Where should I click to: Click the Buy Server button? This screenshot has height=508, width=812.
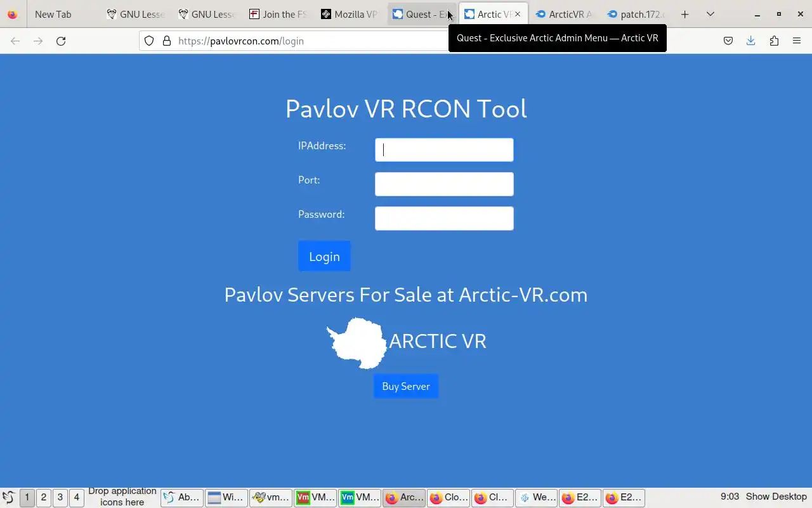click(x=406, y=386)
